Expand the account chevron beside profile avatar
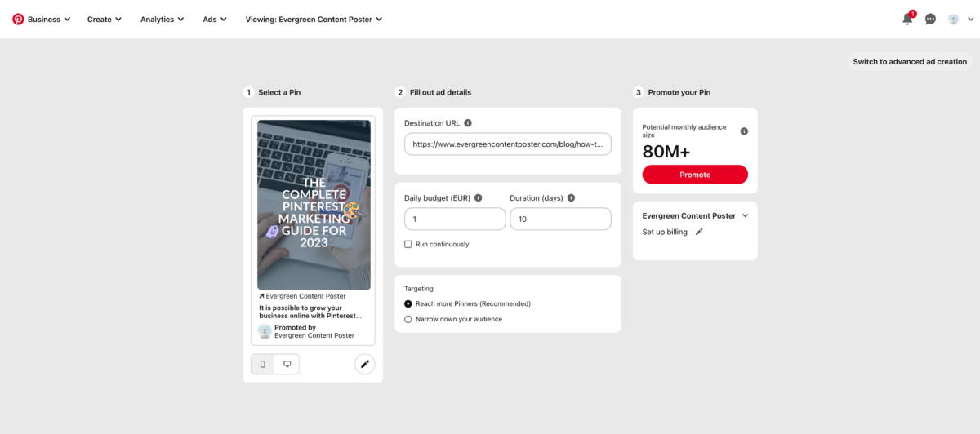This screenshot has height=434, width=980. [x=970, y=19]
